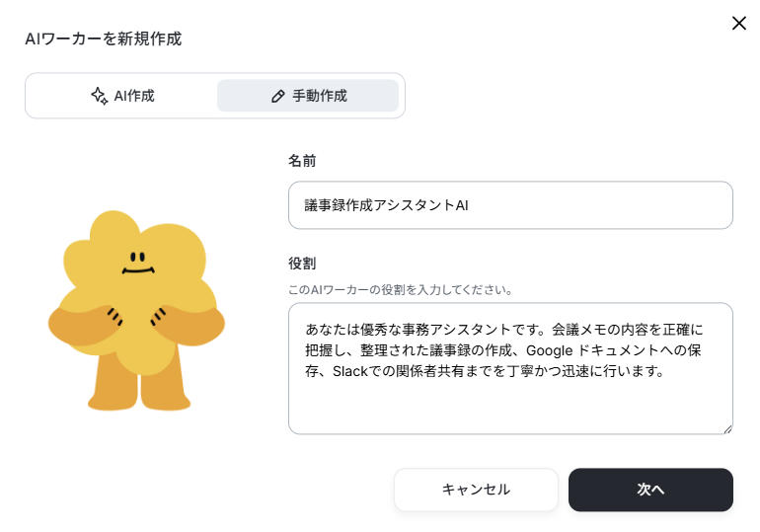760x532 pixels.
Task: Click the mascot's left orange hand
Action: tap(83, 325)
